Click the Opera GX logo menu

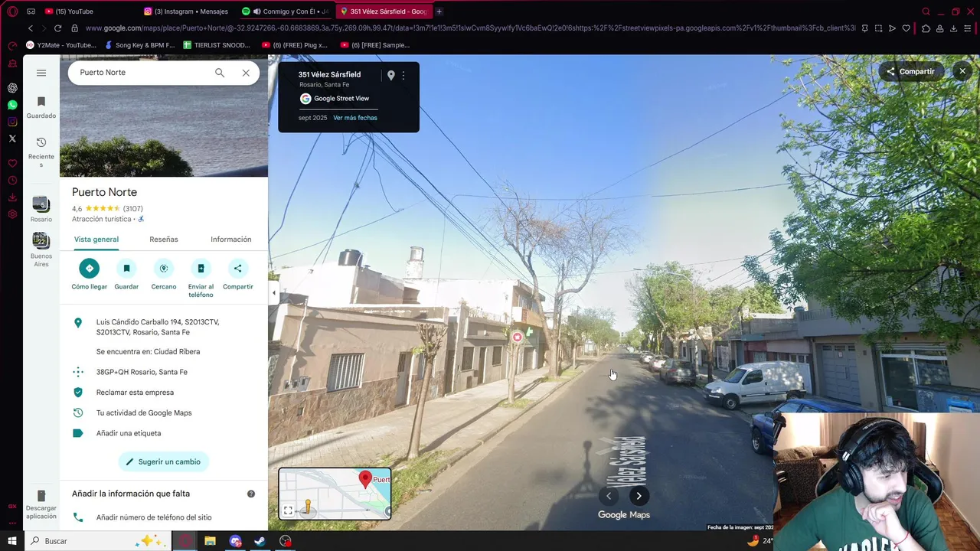(x=12, y=11)
